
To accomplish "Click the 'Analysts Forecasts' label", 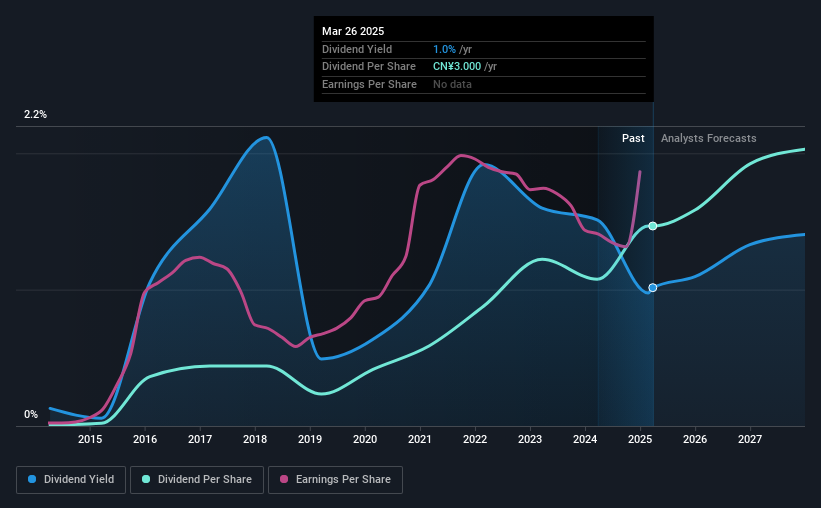I will click(708, 138).
